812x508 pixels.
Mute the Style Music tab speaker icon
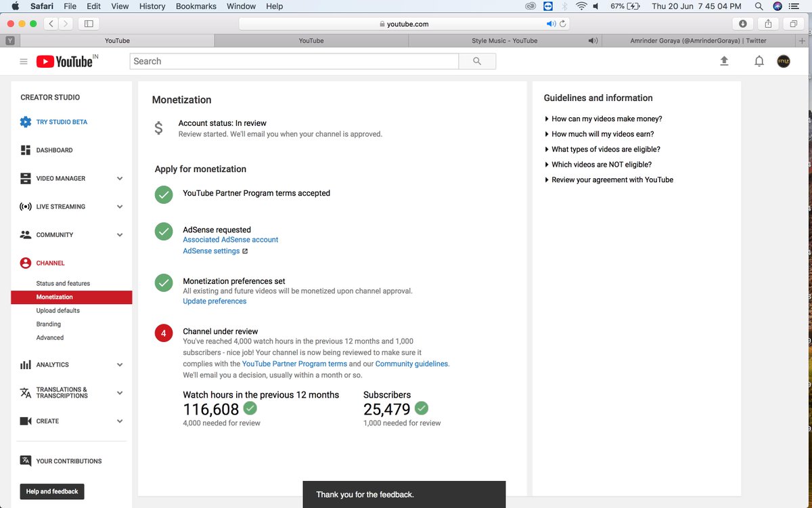click(x=593, y=41)
